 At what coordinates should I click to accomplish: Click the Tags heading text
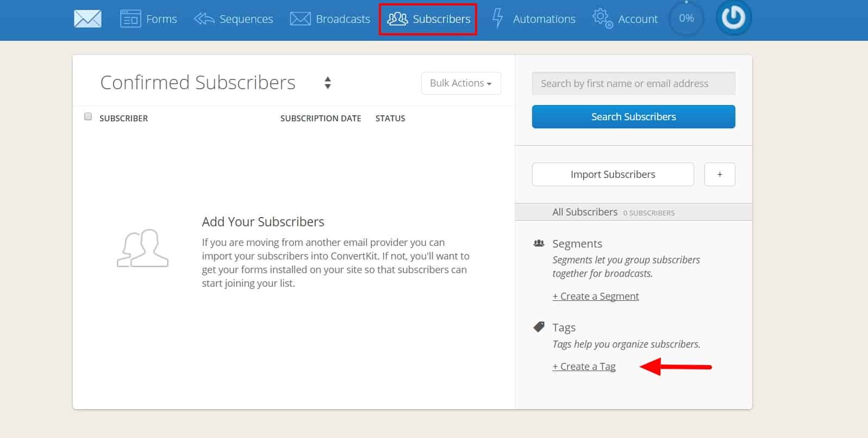pos(564,328)
